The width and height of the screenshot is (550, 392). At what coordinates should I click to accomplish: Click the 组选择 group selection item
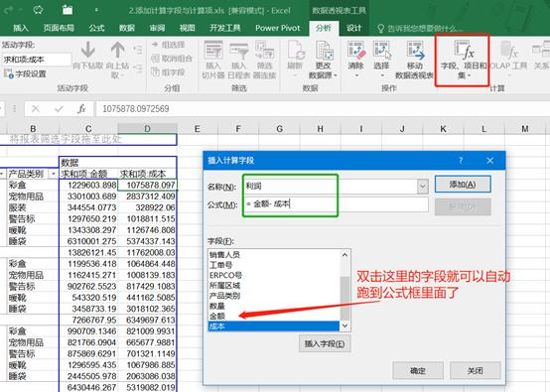[169, 45]
